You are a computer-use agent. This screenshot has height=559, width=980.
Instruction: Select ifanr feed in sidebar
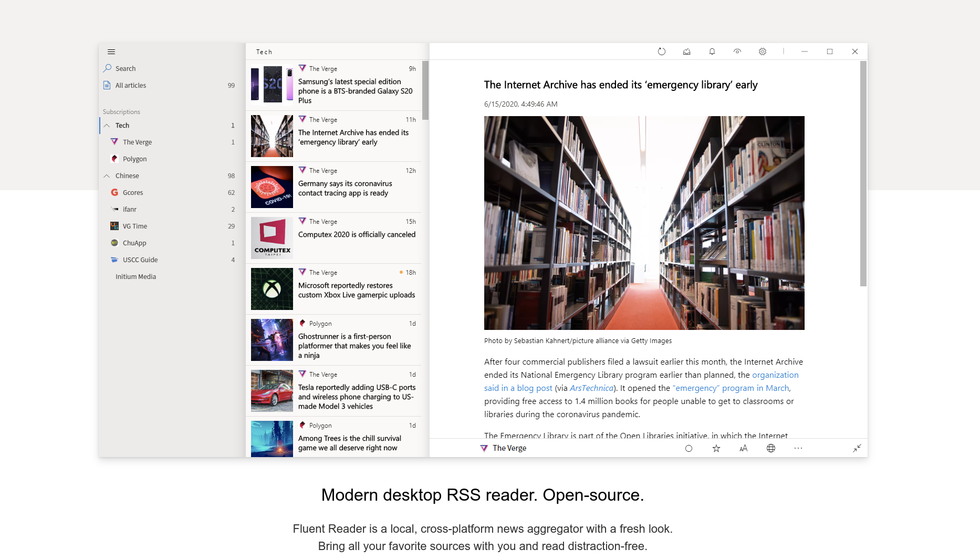[x=172, y=210]
